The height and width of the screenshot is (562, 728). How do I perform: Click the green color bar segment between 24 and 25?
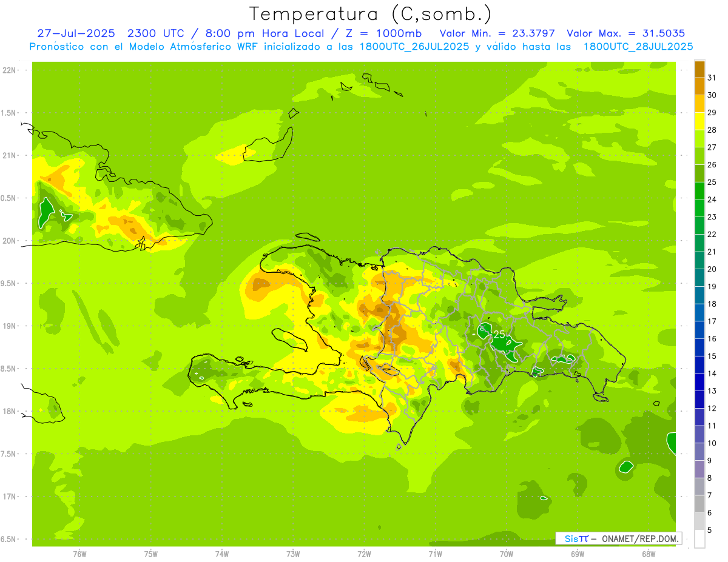pos(699,190)
